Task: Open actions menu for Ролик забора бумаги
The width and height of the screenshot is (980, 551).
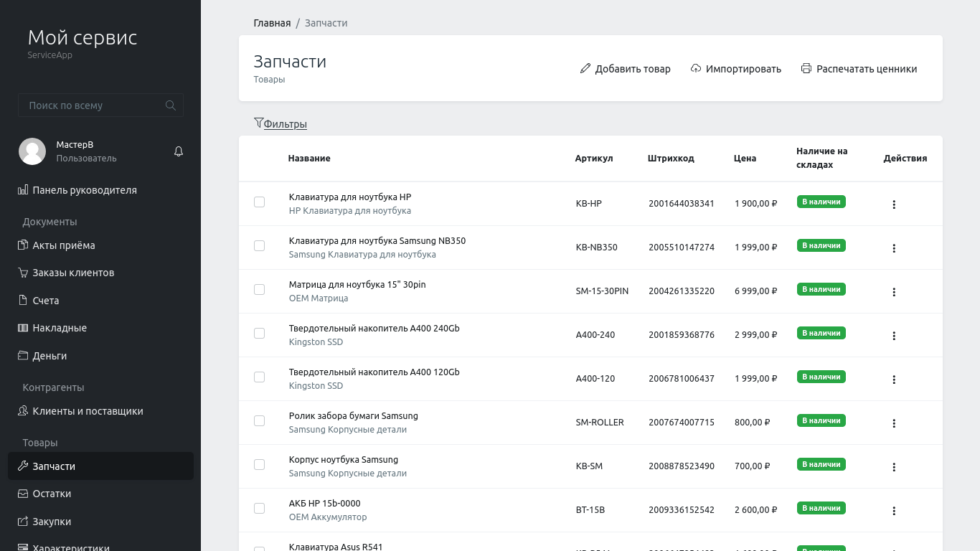Action: [x=894, y=423]
